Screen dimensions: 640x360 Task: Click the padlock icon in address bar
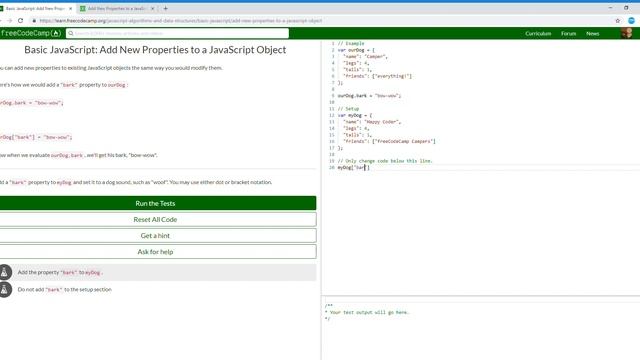[x=34, y=20]
